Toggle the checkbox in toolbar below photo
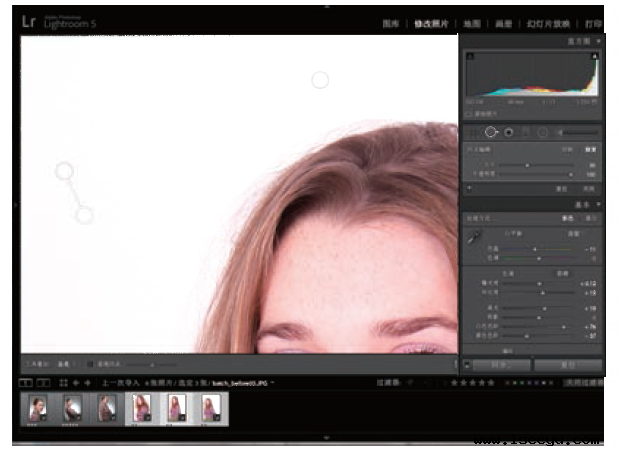Image resolution: width=619 pixels, height=456 pixels. click(90, 364)
